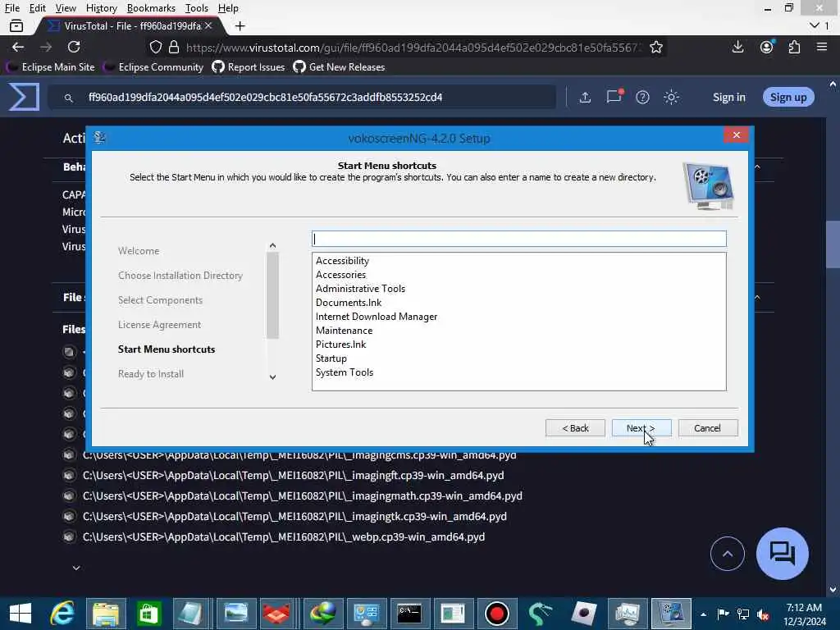The height and width of the screenshot is (630, 840).
Task: Select Startup in the folder list
Action: [x=331, y=358]
